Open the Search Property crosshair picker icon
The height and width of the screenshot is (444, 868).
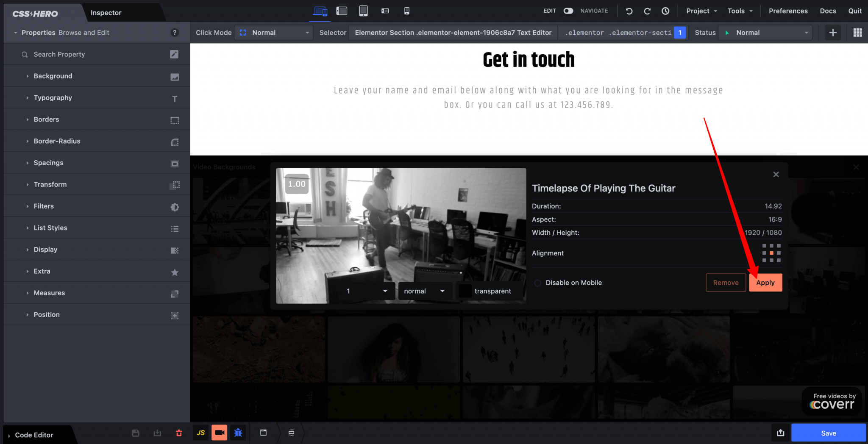click(174, 54)
